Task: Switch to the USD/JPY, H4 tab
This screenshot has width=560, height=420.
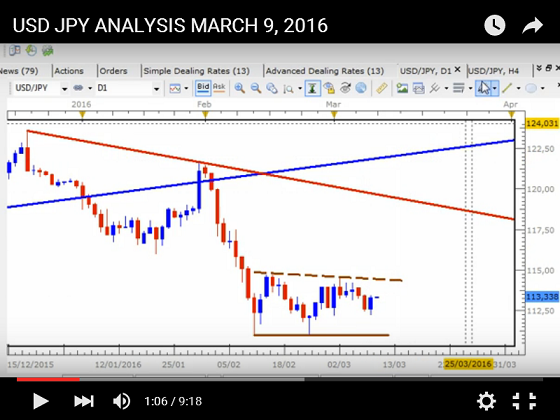Action: tap(493, 71)
